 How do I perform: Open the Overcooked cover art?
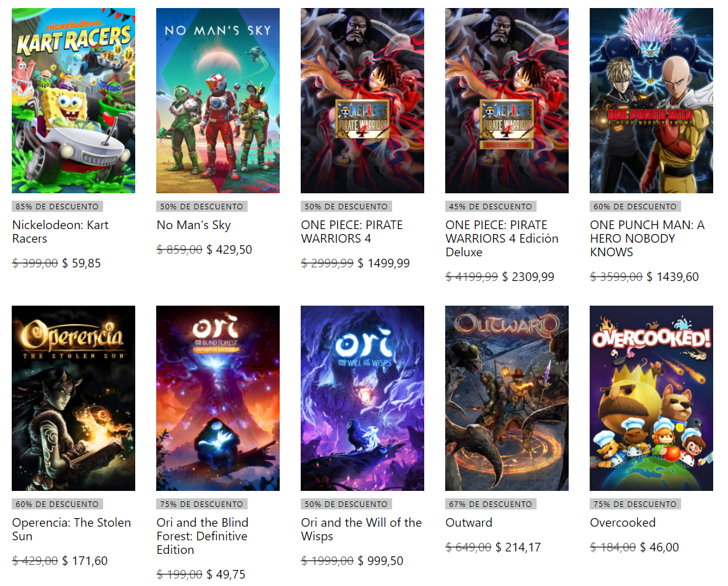[651, 398]
